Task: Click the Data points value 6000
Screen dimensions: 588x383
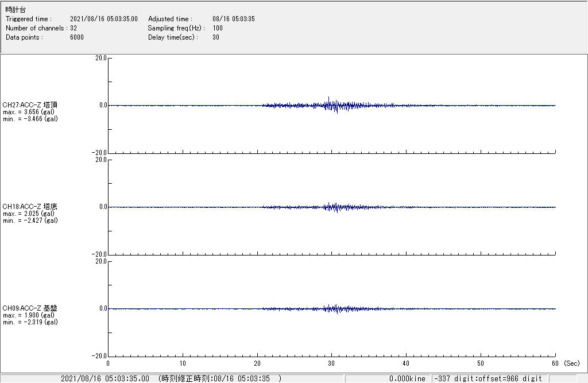Action: [x=77, y=37]
